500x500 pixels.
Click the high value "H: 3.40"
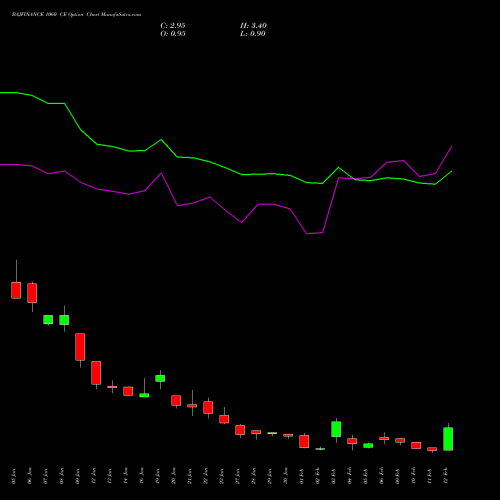[x=253, y=26]
